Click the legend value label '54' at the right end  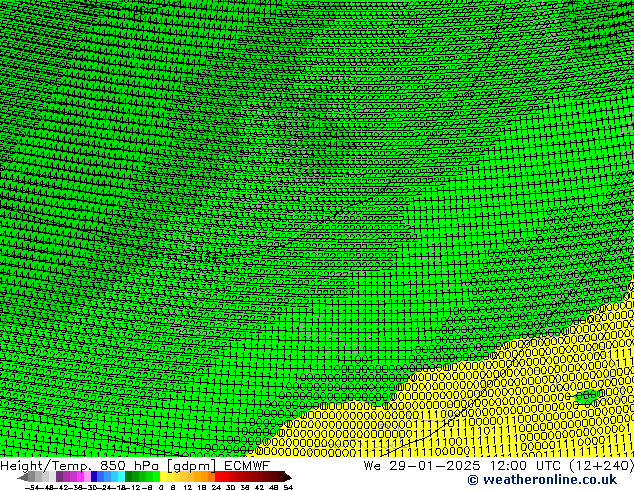287,488
